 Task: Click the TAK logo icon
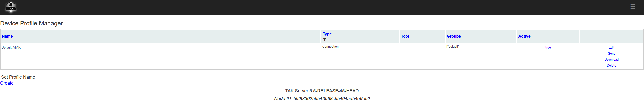point(11,7)
